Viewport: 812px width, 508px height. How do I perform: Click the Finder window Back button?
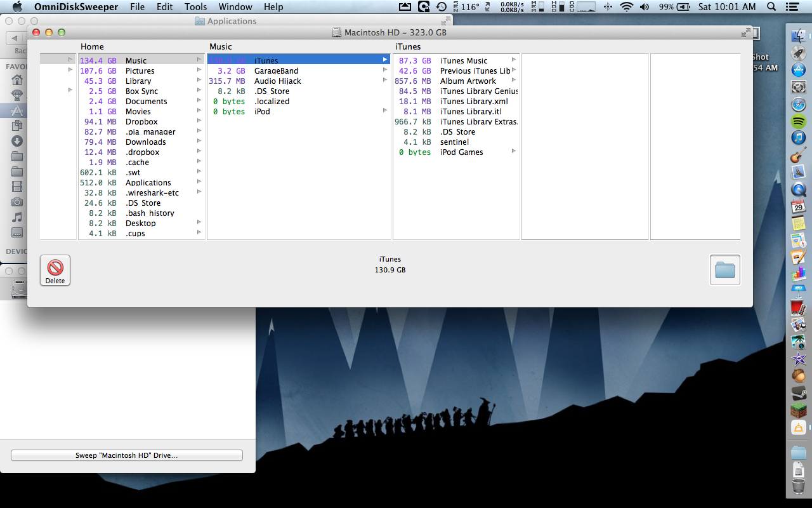[x=15, y=38]
